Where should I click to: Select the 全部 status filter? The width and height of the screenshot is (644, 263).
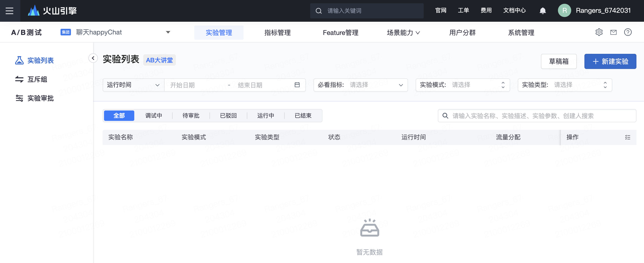tap(119, 116)
